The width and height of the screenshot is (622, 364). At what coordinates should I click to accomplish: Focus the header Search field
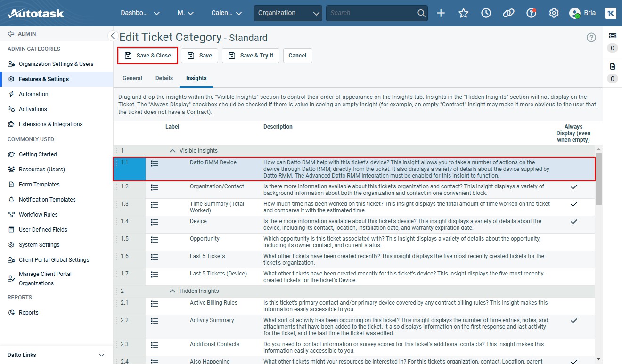click(371, 13)
